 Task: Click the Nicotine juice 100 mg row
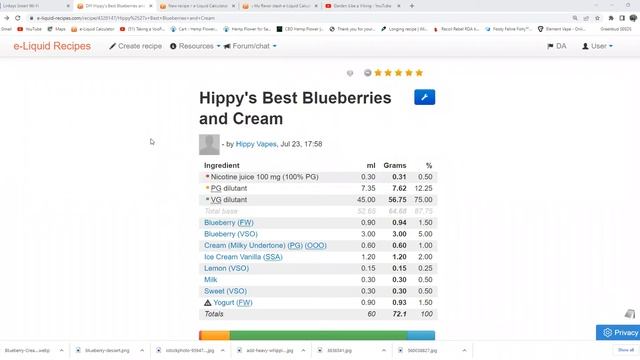point(318,177)
